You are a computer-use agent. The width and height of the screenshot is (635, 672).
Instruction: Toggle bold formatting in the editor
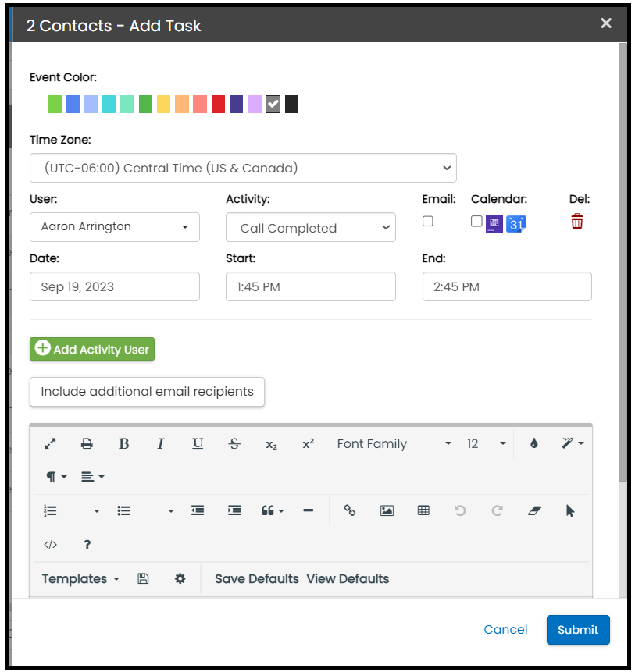[123, 443]
